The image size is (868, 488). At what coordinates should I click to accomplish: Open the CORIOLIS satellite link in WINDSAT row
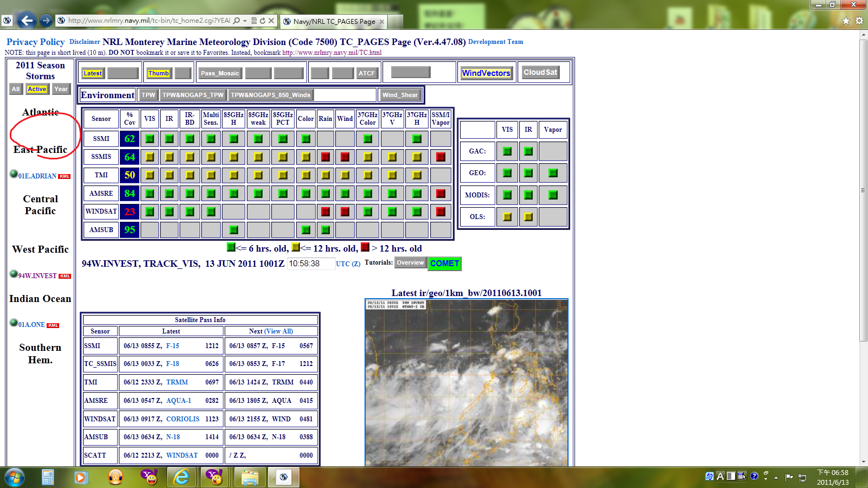click(183, 419)
